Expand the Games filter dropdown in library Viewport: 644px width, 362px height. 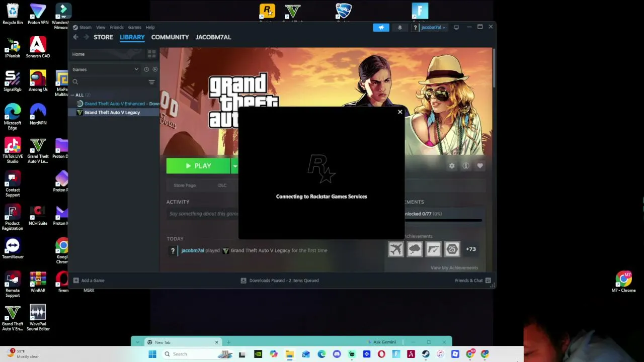point(136,69)
